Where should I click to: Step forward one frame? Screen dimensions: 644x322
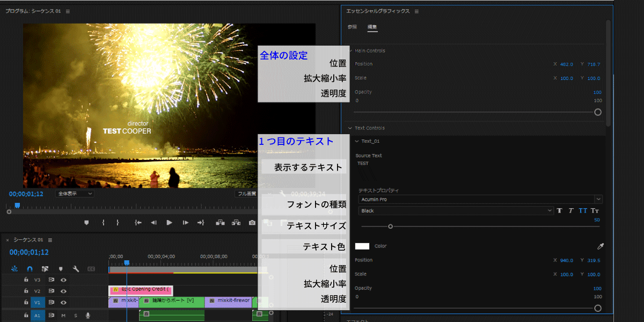pos(185,222)
